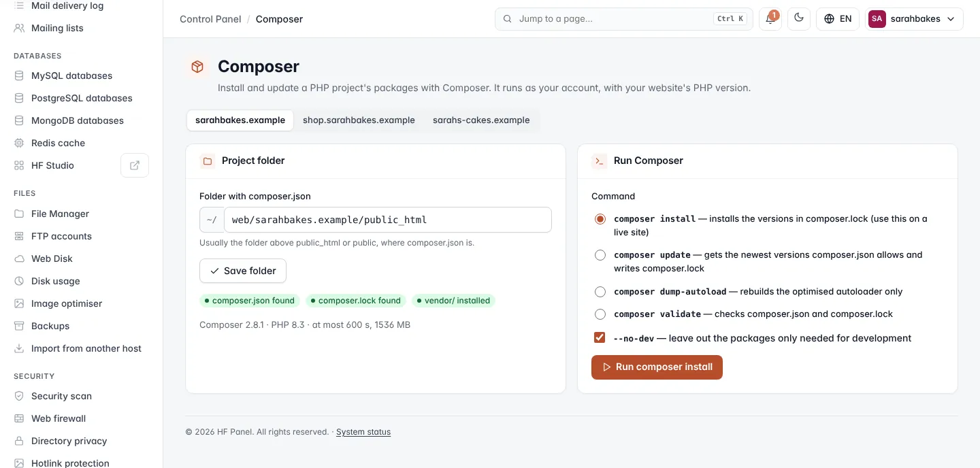
Task: Click the Security scan shield icon
Action: click(19, 396)
